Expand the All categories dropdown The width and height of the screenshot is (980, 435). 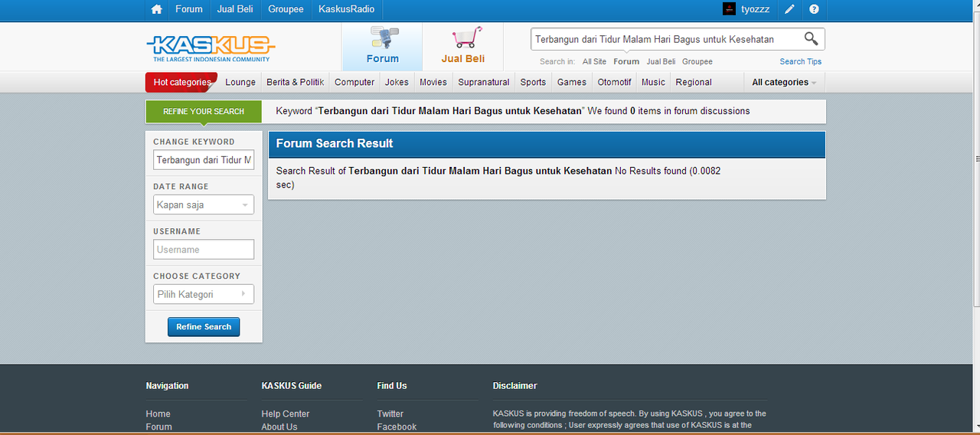click(784, 82)
